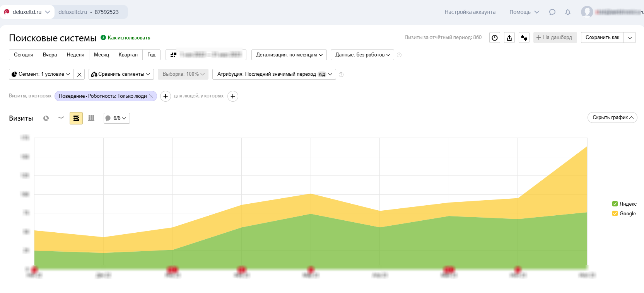The width and height of the screenshot is (644, 293).
Task: Switch to line chart view icon
Action: tap(61, 118)
